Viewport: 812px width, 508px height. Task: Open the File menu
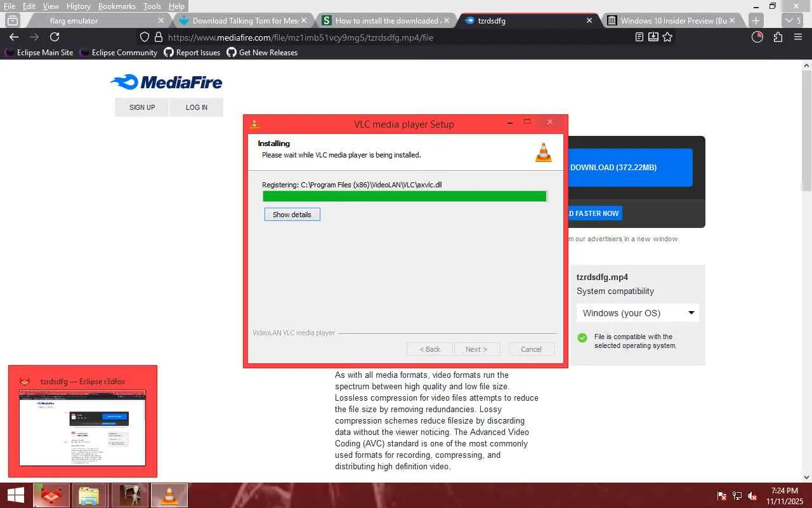point(10,6)
